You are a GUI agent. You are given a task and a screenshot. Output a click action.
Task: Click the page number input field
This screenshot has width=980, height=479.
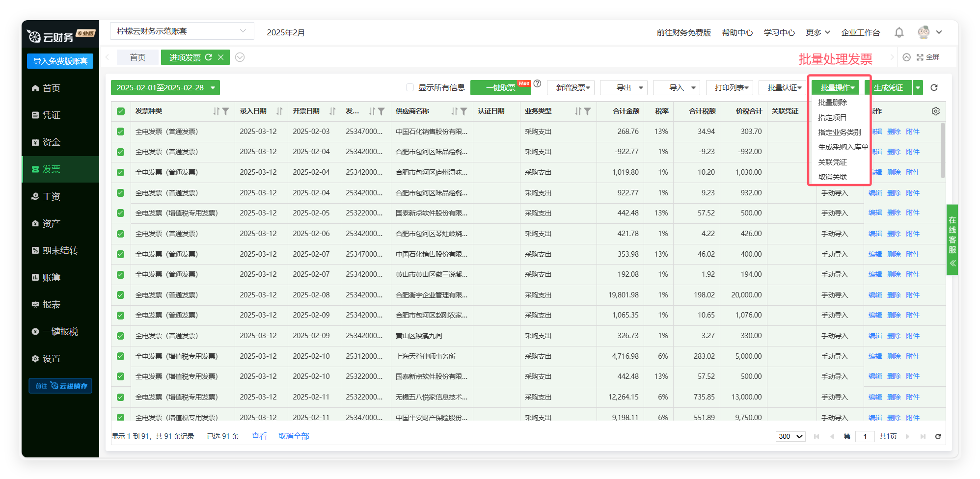pyautogui.click(x=864, y=436)
